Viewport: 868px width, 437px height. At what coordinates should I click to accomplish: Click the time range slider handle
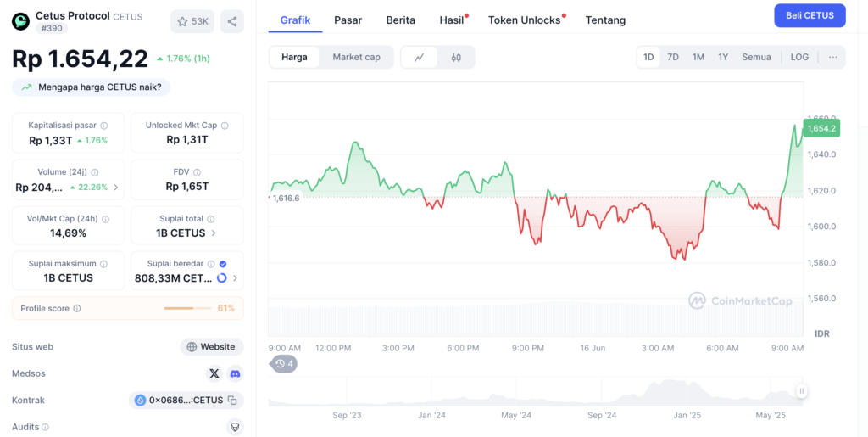click(x=802, y=391)
